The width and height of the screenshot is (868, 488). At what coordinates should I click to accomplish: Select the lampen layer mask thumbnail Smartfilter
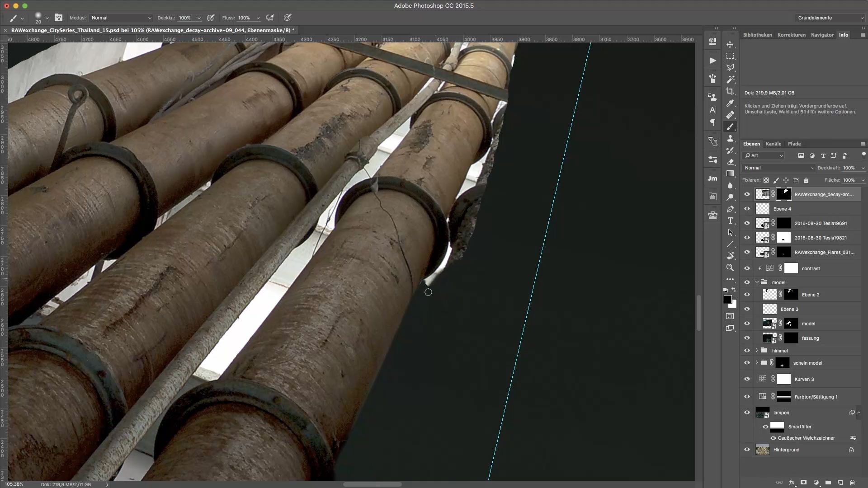pos(777,427)
